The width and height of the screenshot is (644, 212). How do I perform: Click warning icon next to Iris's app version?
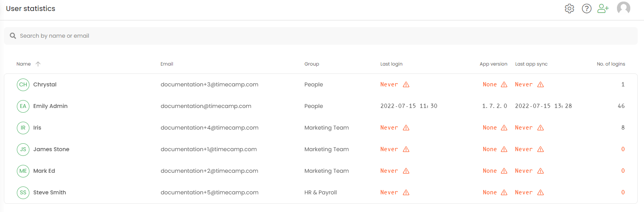coord(504,128)
